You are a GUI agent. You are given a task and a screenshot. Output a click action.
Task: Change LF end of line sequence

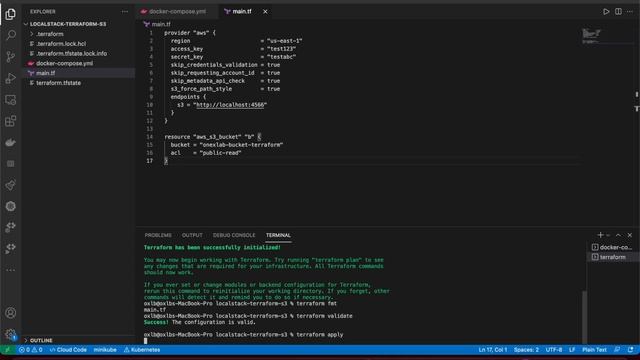572,350
